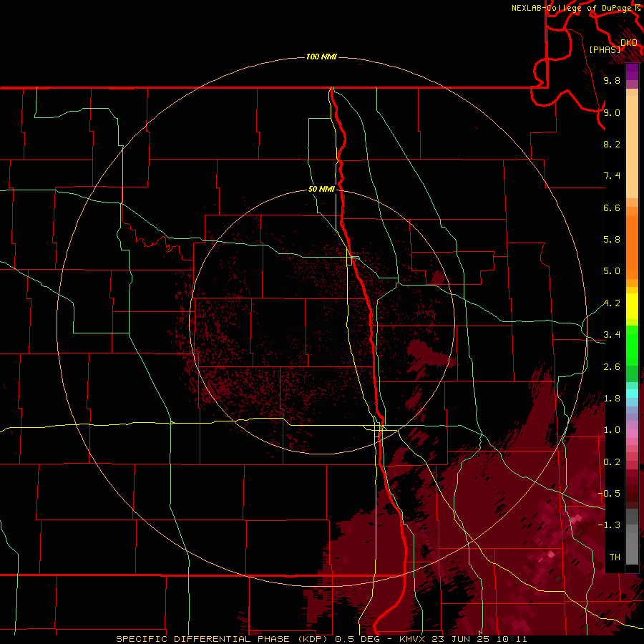Viewport: 644px width, 644px height.
Task: Click the NEXLAB-College of DuPage label
Action: click(x=572, y=8)
